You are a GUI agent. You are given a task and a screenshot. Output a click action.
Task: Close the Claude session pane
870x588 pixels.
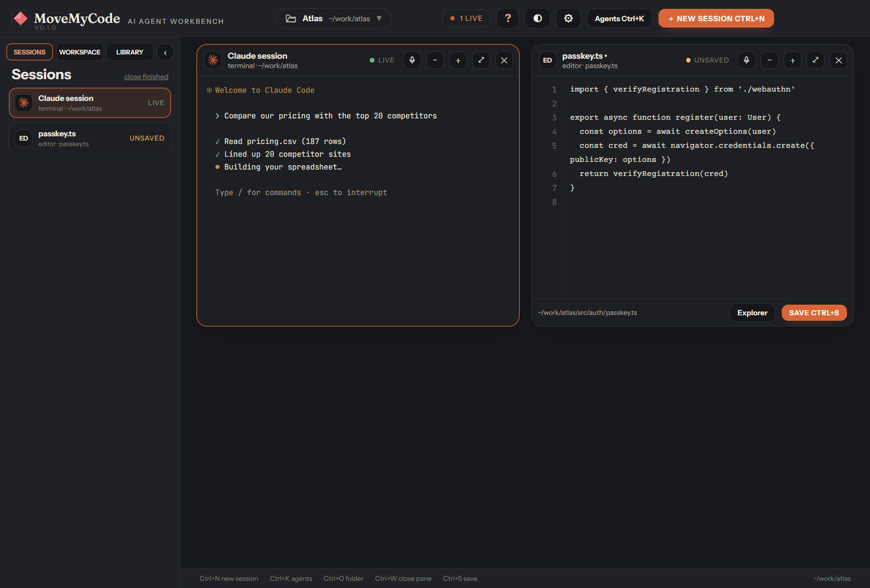[x=504, y=60]
